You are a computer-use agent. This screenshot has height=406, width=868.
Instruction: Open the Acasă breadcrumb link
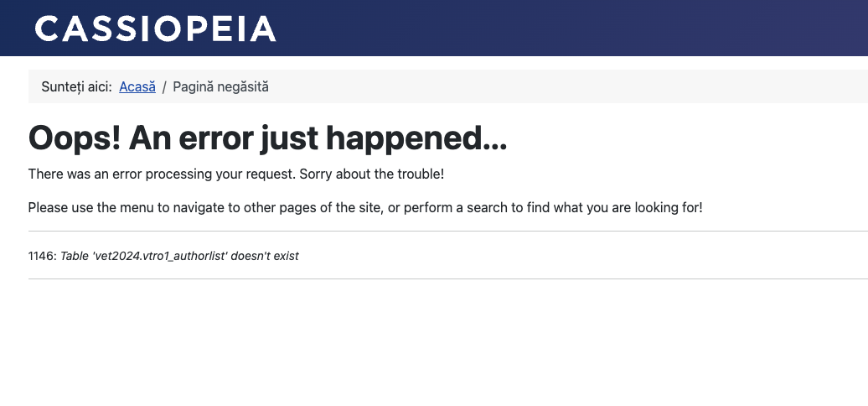[137, 86]
